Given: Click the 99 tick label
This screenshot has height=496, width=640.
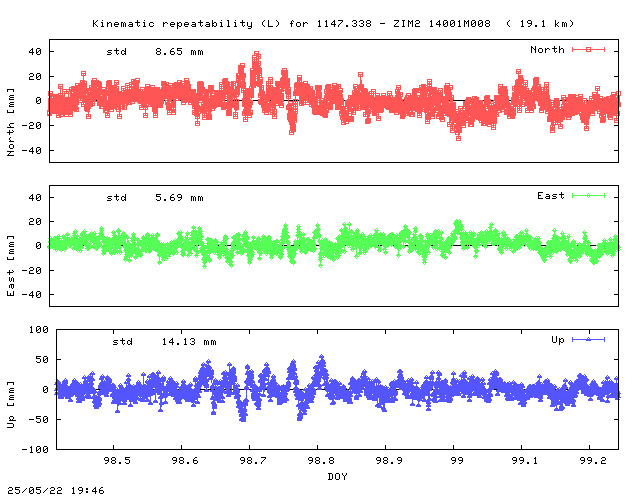Looking at the screenshot, I should 457,460.
